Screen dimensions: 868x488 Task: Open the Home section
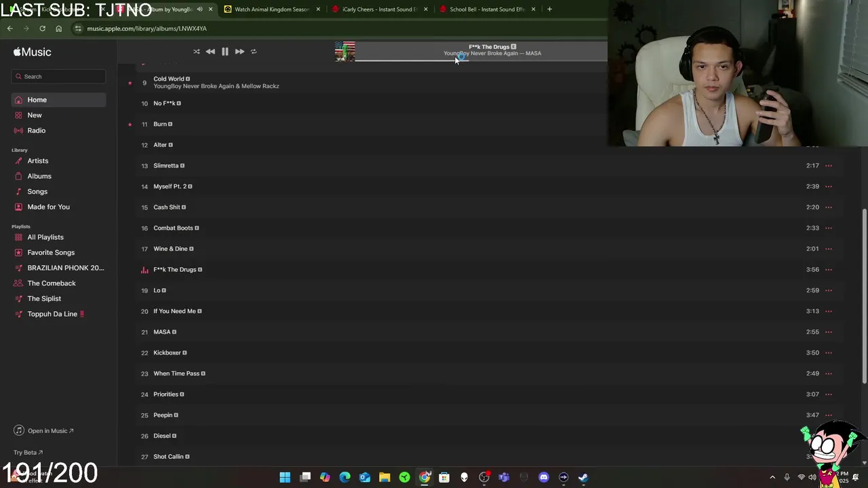(58, 100)
